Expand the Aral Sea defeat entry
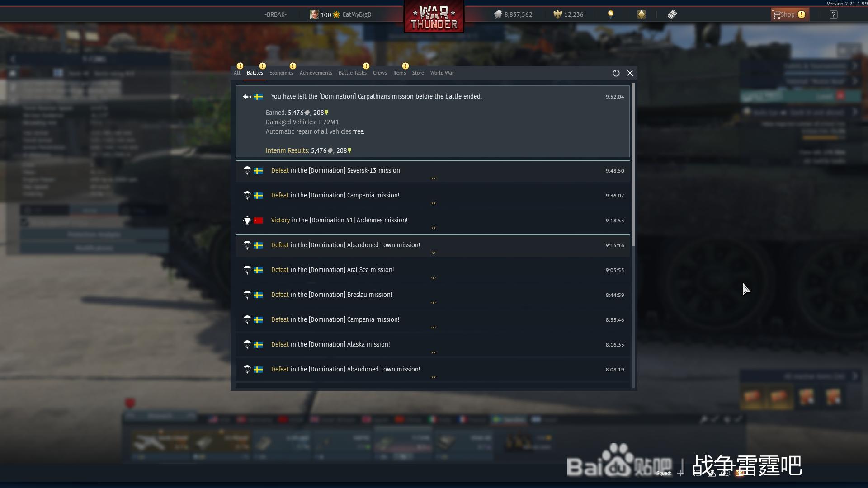 coord(432,270)
